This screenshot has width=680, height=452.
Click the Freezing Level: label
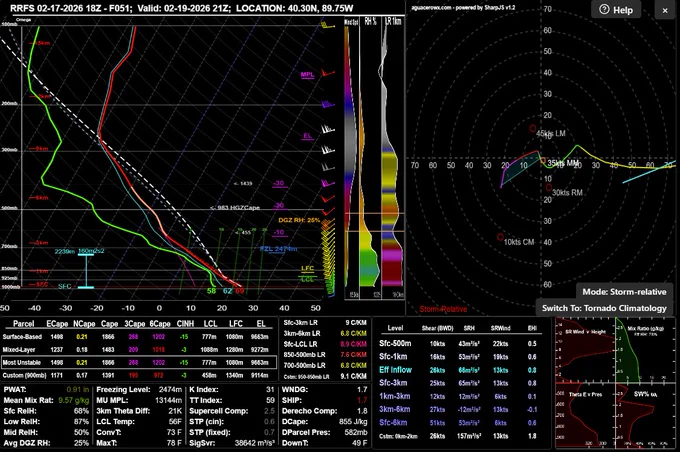[x=123, y=390]
